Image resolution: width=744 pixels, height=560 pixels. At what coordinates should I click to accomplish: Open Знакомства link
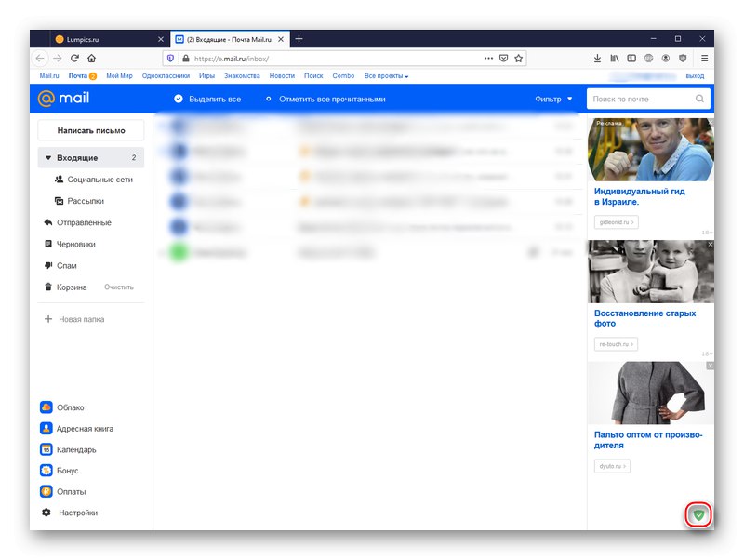[242, 76]
